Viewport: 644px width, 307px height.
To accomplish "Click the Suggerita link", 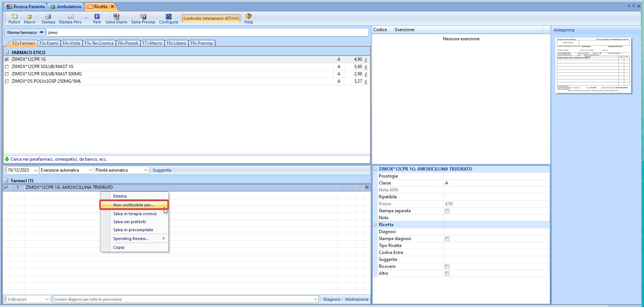I will pos(162,170).
